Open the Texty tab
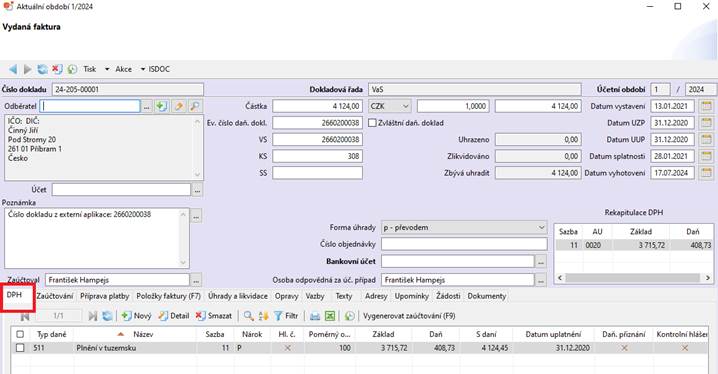718x374 pixels. pyautogui.click(x=344, y=296)
